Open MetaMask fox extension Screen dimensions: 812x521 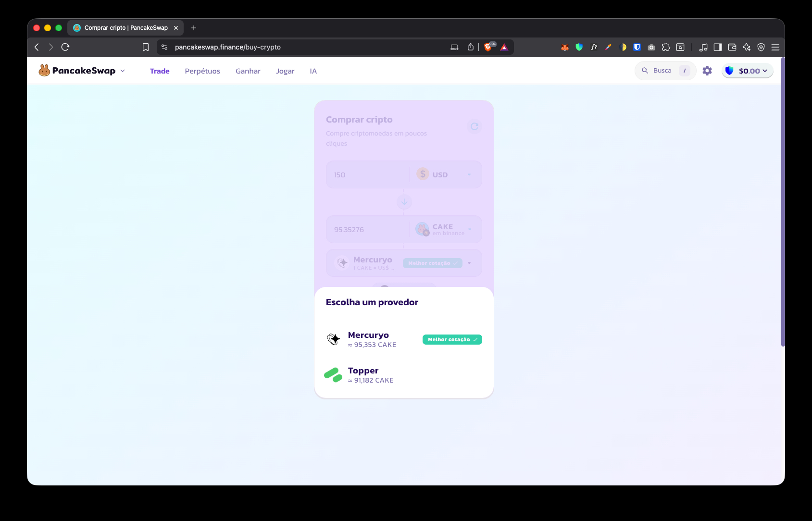(x=565, y=47)
